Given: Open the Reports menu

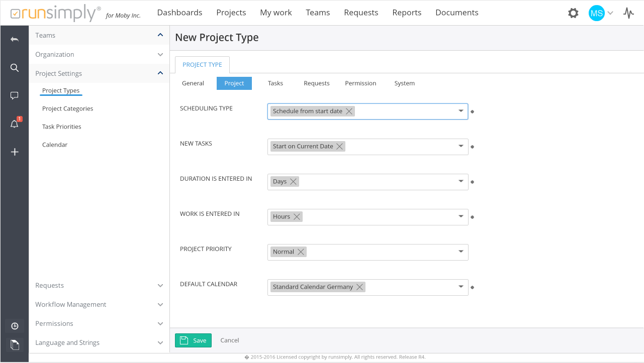Looking at the screenshot, I should click(407, 13).
